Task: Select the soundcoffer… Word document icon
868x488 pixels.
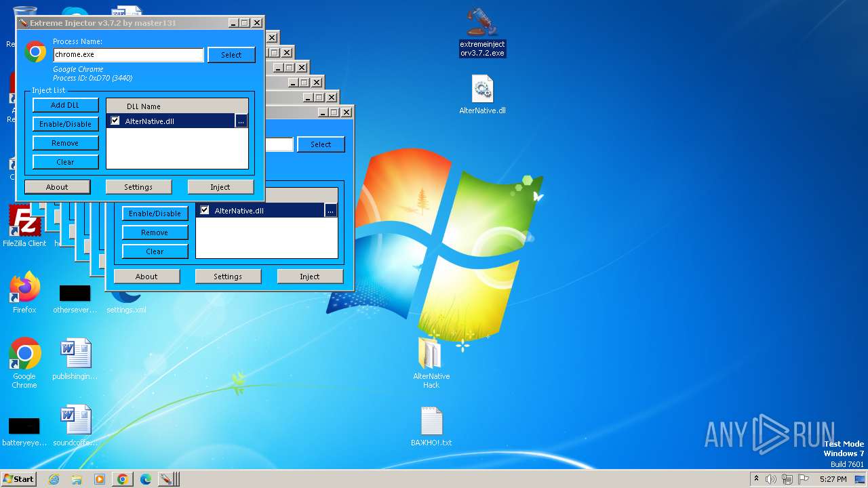Action: 75,426
